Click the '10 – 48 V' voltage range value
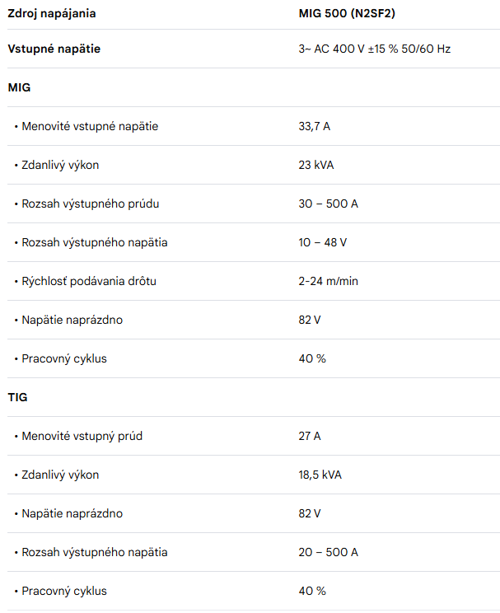Image resolution: width=500 pixels, height=613 pixels. 323,242
